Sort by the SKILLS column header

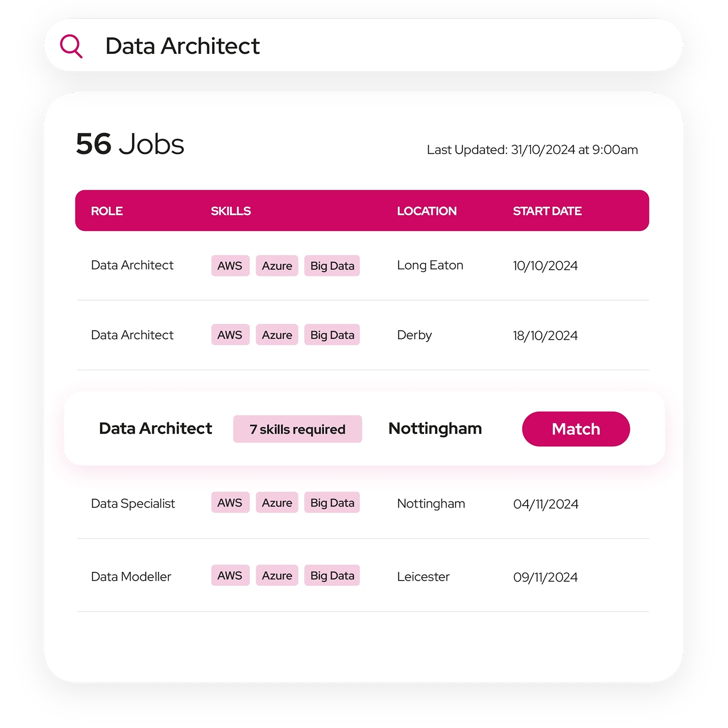click(231, 211)
